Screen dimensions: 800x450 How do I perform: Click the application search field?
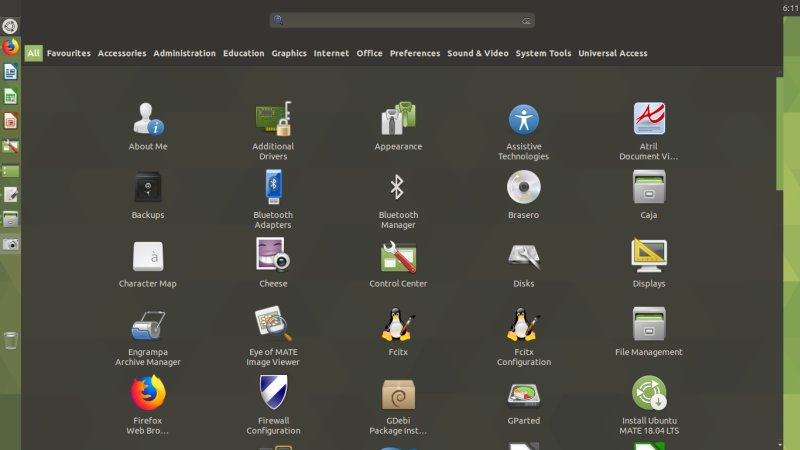click(x=402, y=20)
